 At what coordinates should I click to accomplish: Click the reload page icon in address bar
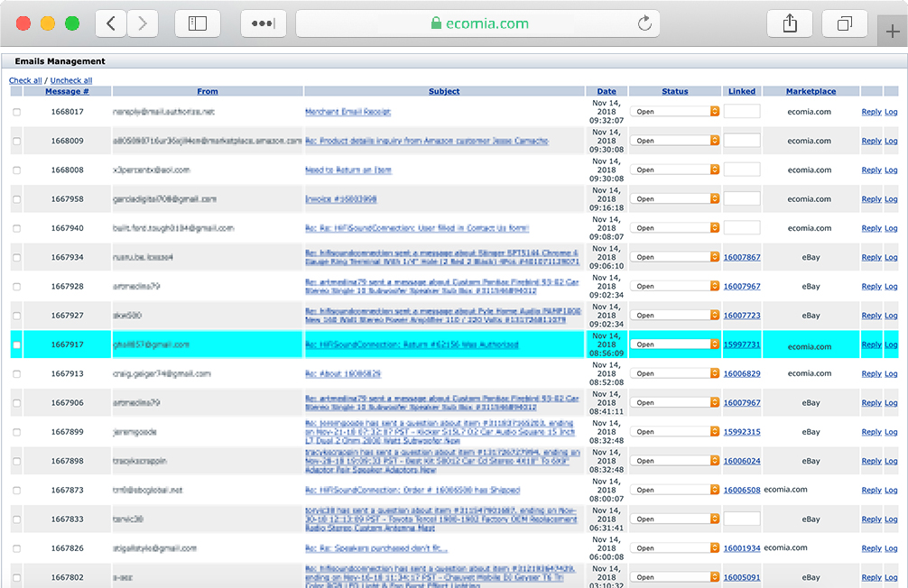(x=644, y=24)
